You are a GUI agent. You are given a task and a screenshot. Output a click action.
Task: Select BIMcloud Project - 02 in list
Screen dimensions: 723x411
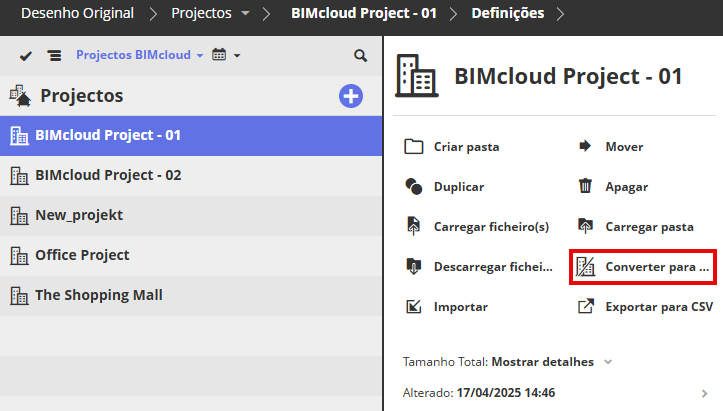coord(108,175)
